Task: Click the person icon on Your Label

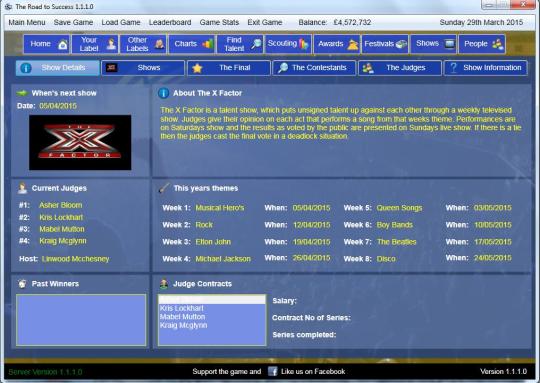Action: [x=111, y=44]
